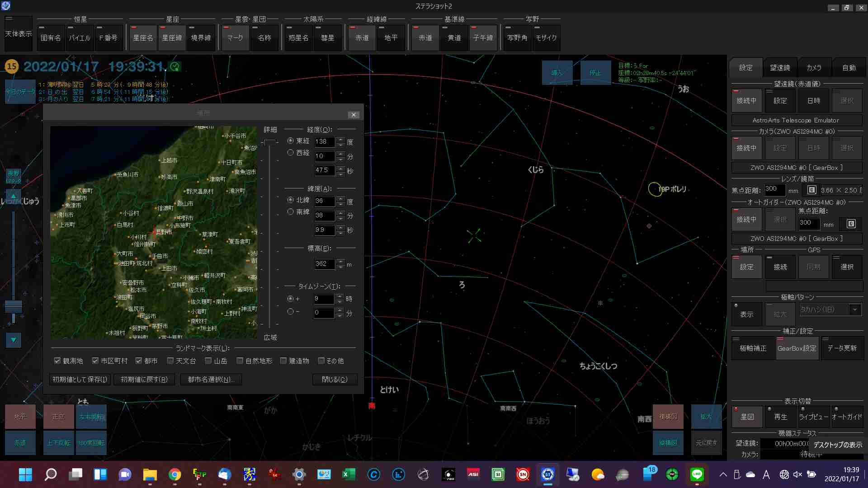
Task: Open the task view icon on the taskbar
Action: [x=75, y=474]
